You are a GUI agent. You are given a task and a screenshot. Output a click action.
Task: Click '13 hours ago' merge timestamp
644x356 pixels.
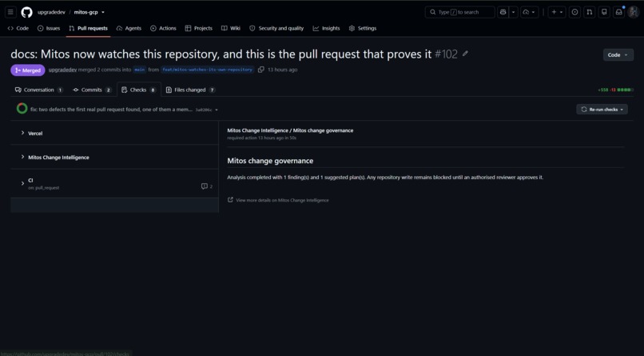[x=283, y=70]
